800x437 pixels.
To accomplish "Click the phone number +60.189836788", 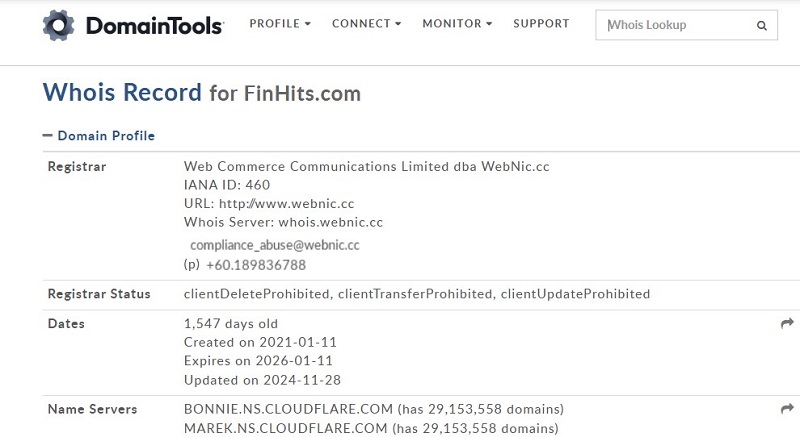I will click(x=256, y=265).
